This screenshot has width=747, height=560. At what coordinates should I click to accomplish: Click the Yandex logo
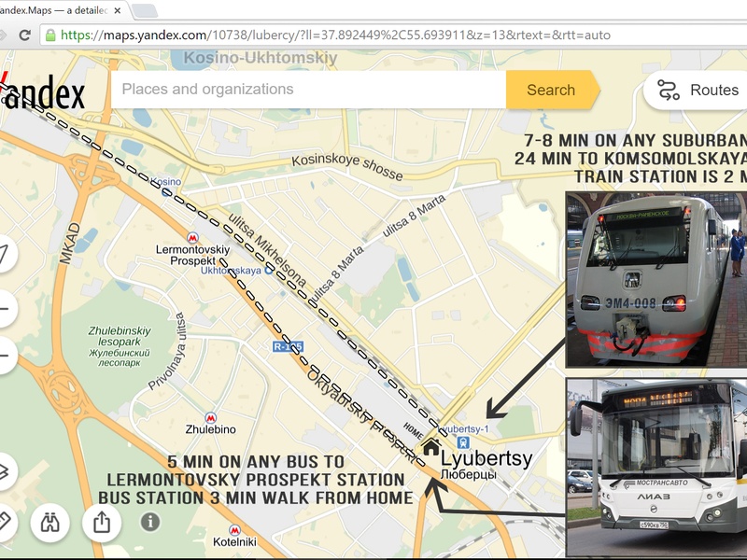pos(43,91)
